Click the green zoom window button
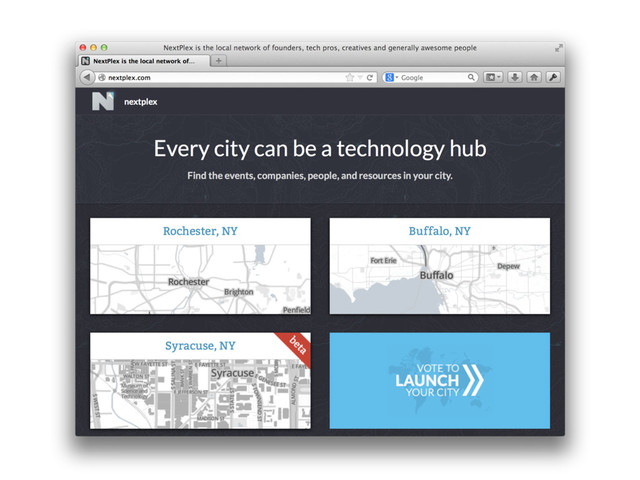Image resolution: width=640 pixels, height=480 pixels. pyautogui.click(x=104, y=47)
